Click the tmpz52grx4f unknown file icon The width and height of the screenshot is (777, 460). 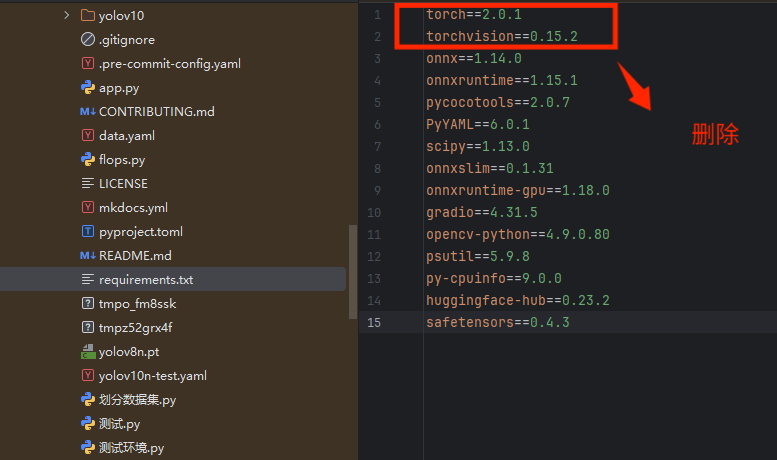click(88, 328)
